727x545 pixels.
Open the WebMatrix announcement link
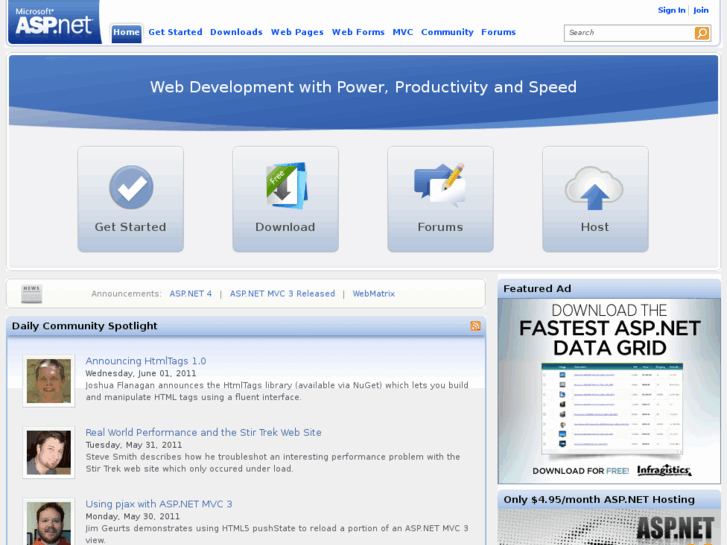point(374,294)
